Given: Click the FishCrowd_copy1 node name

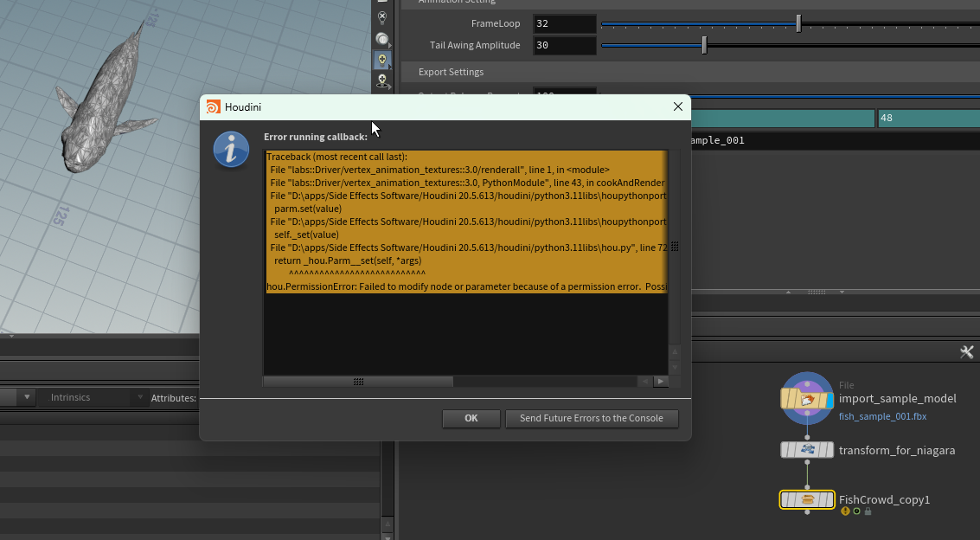Looking at the screenshot, I should [884, 500].
